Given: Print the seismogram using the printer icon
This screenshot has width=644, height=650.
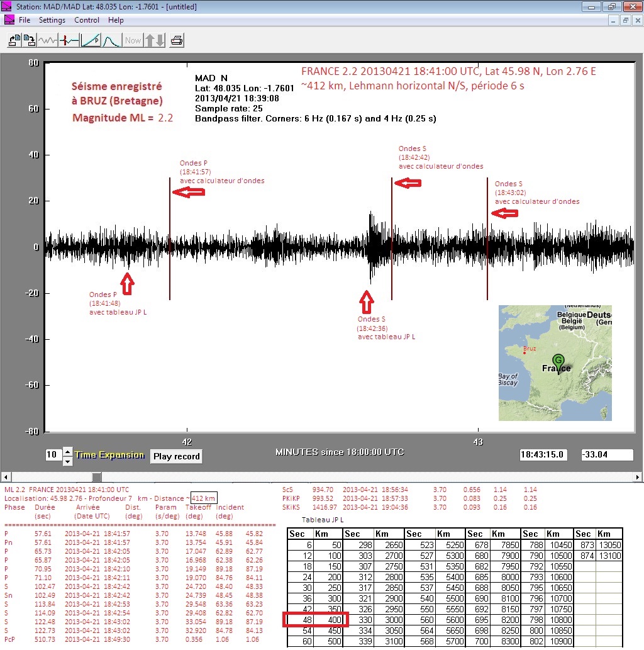Looking at the screenshot, I should [177, 41].
